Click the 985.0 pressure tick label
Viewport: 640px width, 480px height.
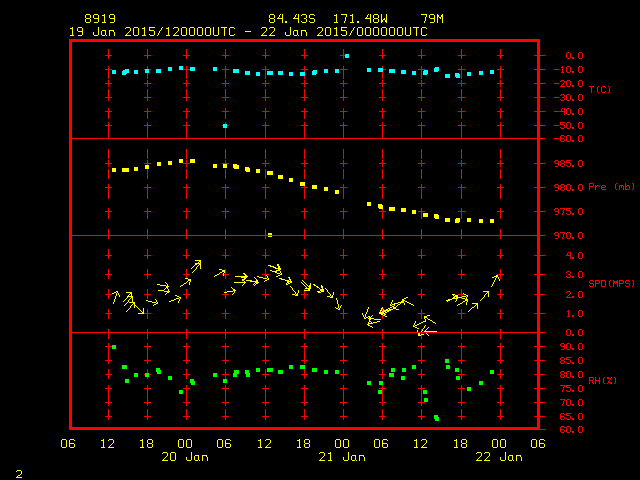click(569, 164)
